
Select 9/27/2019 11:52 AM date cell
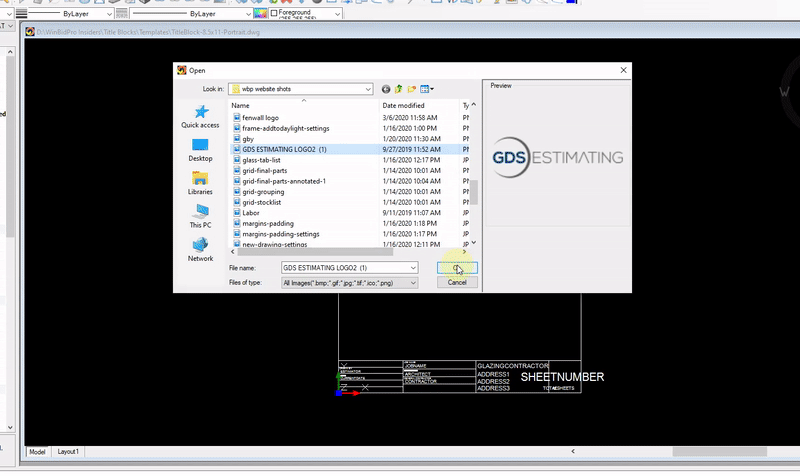point(411,149)
